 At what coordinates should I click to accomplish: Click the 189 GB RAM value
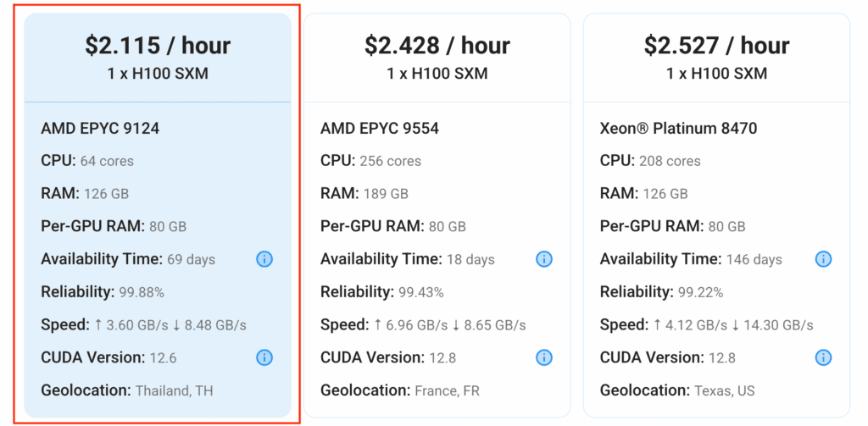pos(386,194)
